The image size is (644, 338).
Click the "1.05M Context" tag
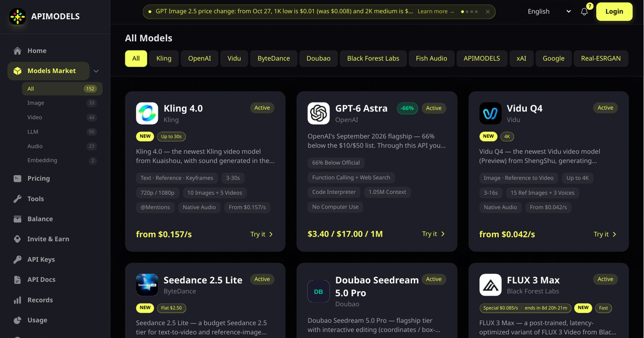[387, 192]
